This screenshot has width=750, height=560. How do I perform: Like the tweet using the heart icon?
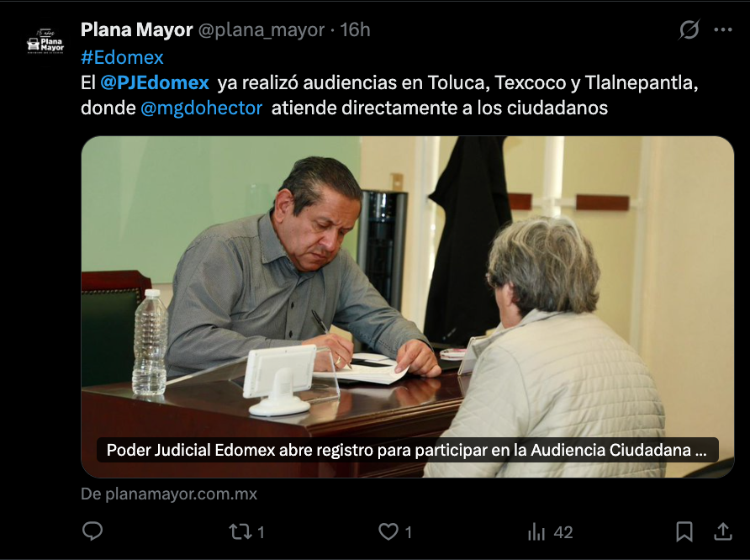pos(388,531)
